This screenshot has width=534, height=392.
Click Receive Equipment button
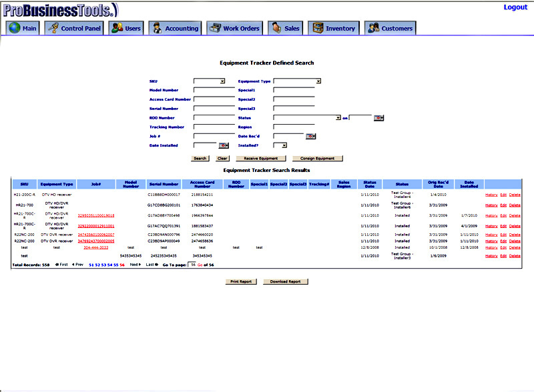click(260, 158)
